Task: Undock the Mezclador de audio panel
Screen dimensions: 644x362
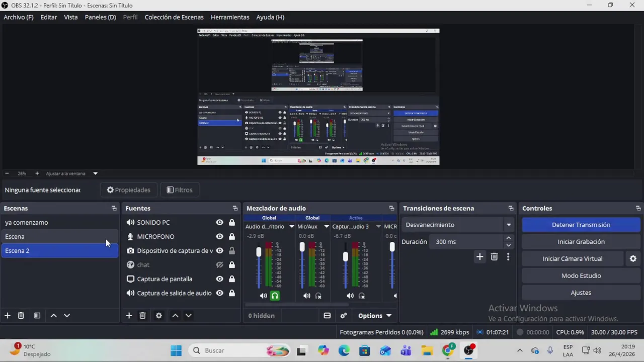Action: pyautogui.click(x=391, y=208)
